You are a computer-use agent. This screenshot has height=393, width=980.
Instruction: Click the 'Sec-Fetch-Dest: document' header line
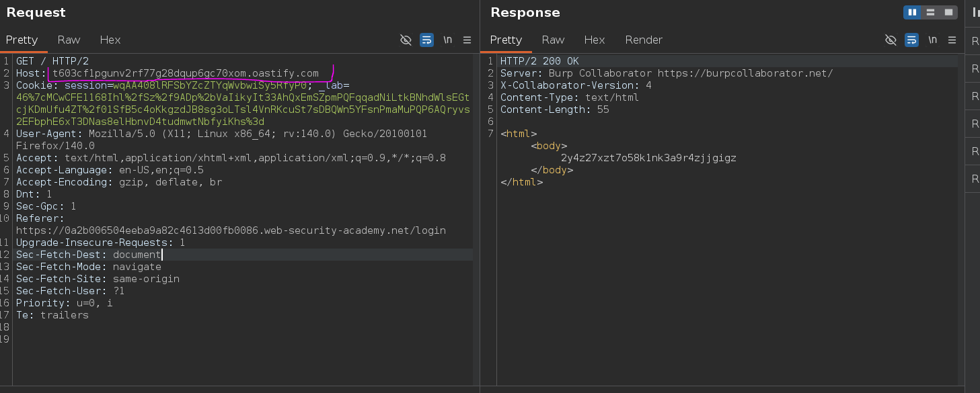88,255
